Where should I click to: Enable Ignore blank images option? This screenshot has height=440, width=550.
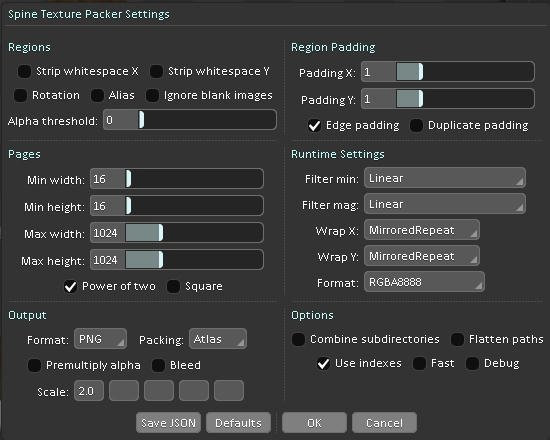point(152,95)
